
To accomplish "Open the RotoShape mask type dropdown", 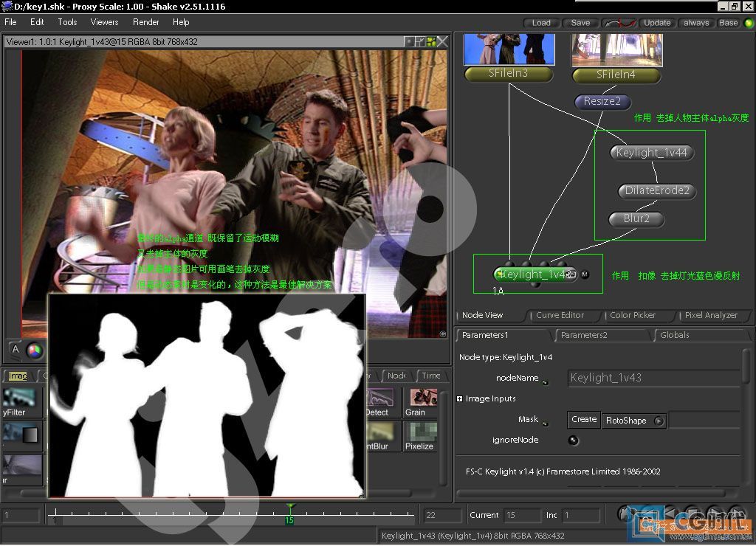I will (634, 421).
